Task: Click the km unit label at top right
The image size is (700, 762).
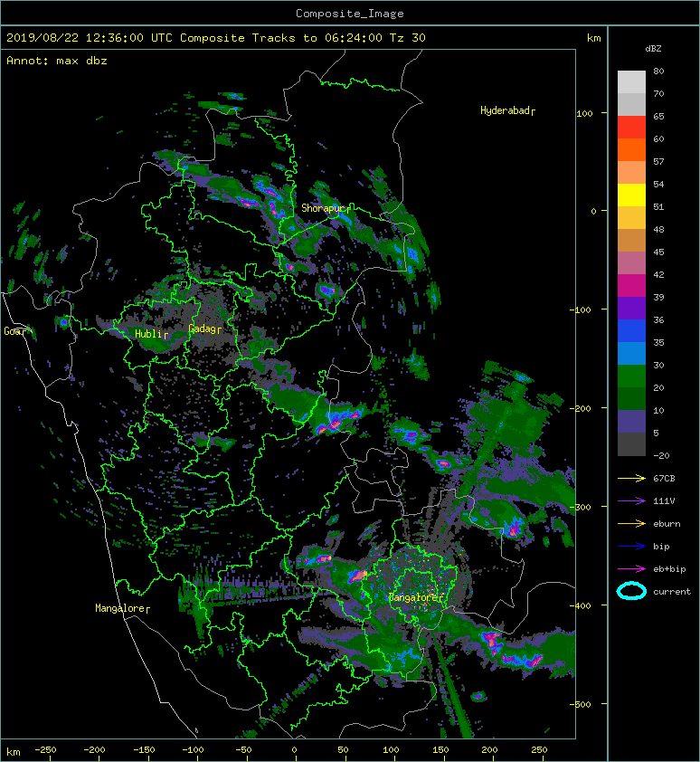Action: click(x=593, y=38)
